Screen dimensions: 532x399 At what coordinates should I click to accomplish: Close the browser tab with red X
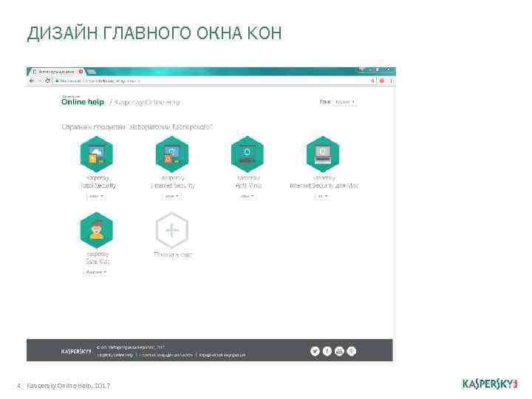pyautogui.click(x=81, y=72)
